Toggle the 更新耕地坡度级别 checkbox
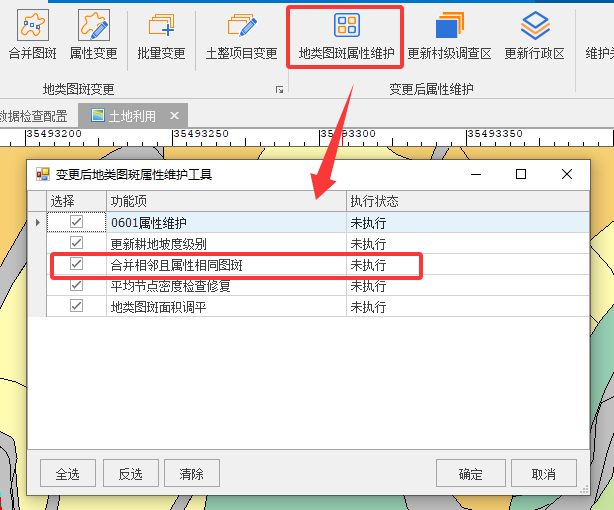 tap(76, 243)
